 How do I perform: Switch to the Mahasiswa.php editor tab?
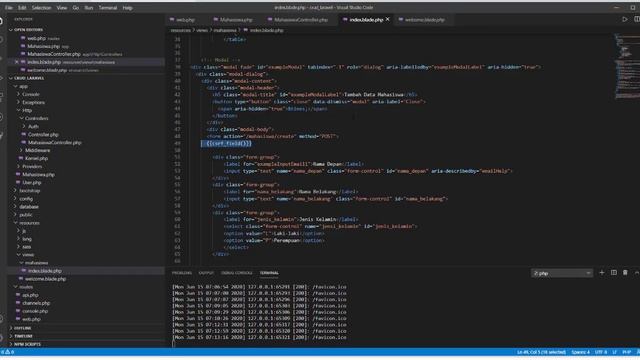(x=236, y=20)
